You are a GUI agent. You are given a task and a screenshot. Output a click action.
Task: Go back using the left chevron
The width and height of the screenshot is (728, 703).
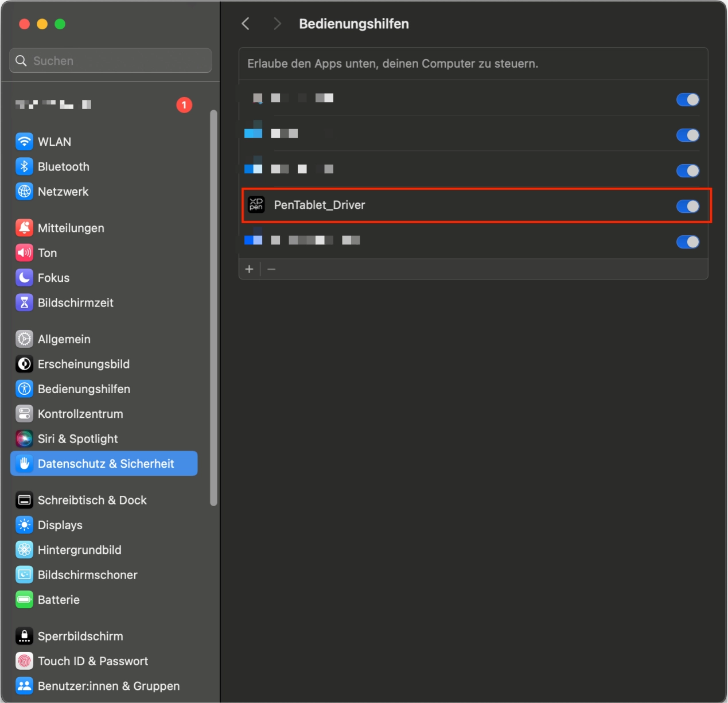246,24
